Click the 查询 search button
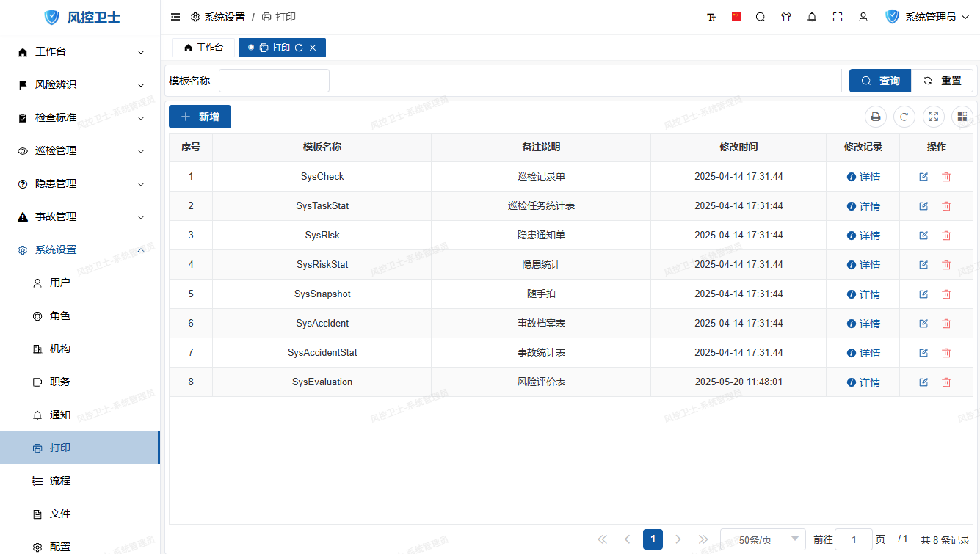Screen dimensions: 980x554 point(880,81)
